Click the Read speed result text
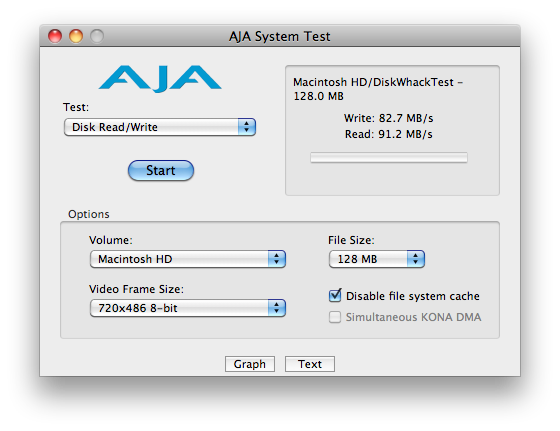Viewport: 560px width, 431px height. (389, 134)
